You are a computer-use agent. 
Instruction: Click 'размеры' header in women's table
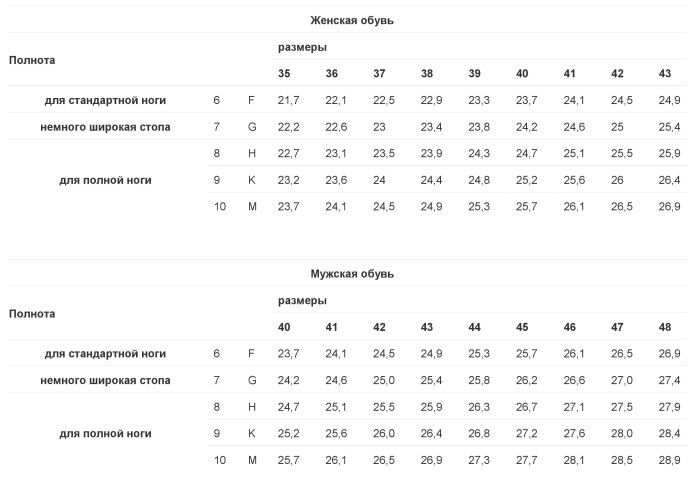coord(302,47)
